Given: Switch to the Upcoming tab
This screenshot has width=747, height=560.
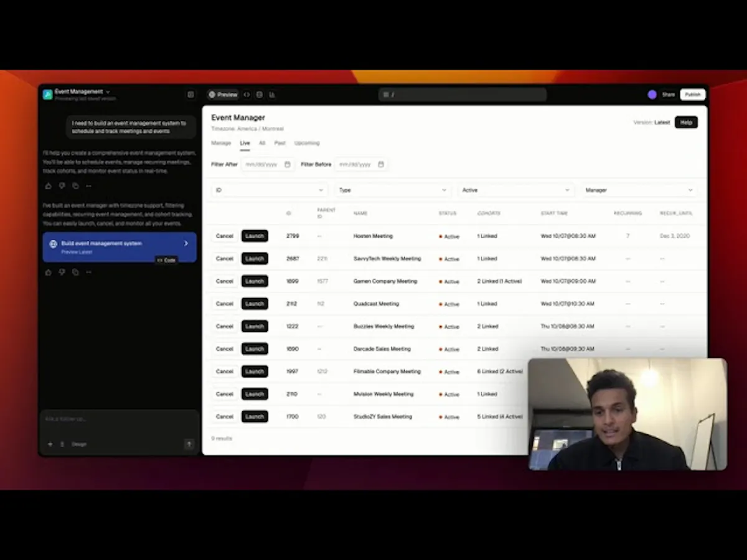Looking at the screenshot, I should [x=307, y=143].
